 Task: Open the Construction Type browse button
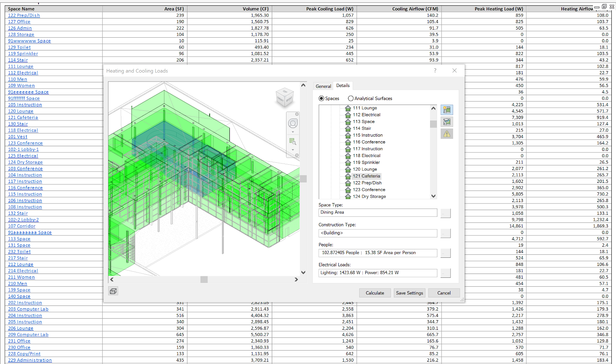tap(445, 233)
